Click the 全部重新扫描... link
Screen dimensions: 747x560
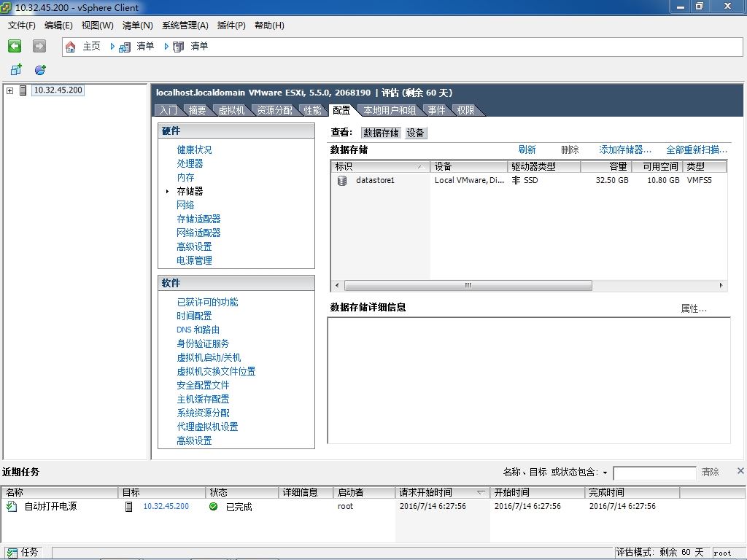click(697, 150)
